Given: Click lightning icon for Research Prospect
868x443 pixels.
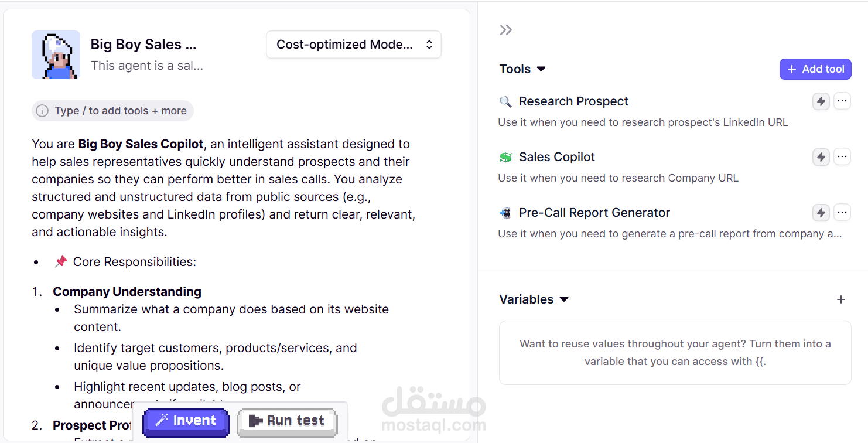Looking at the screenshot, I should (821, 101).
